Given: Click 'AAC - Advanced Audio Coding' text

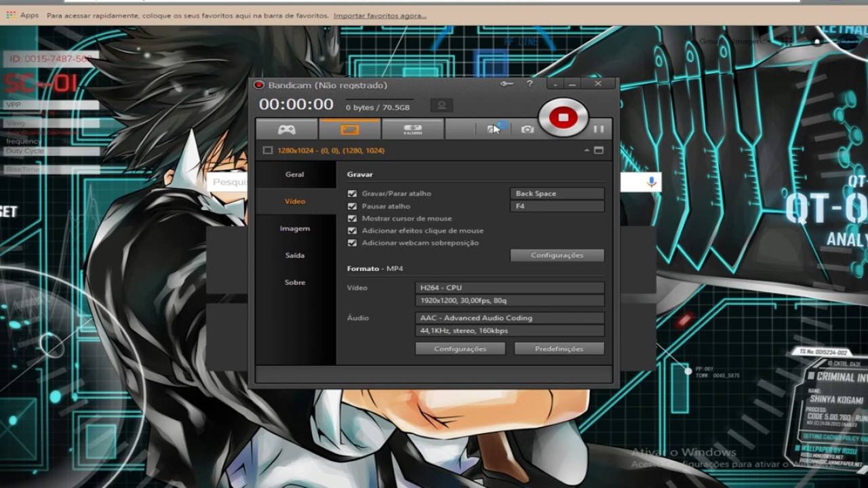Looking at the screenshot, I should [476, 318].
